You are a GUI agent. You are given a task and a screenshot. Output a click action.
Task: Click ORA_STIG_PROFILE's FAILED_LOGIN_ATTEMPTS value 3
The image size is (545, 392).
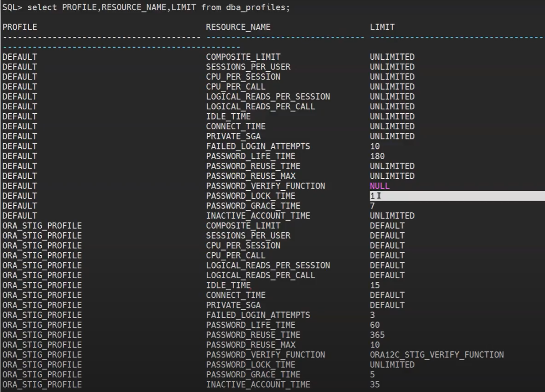[x=372, y=315]
